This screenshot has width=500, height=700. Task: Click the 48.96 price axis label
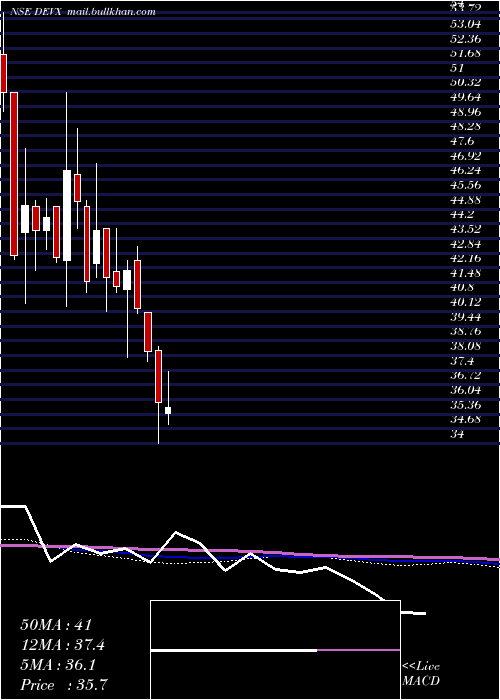pos(464,112)
